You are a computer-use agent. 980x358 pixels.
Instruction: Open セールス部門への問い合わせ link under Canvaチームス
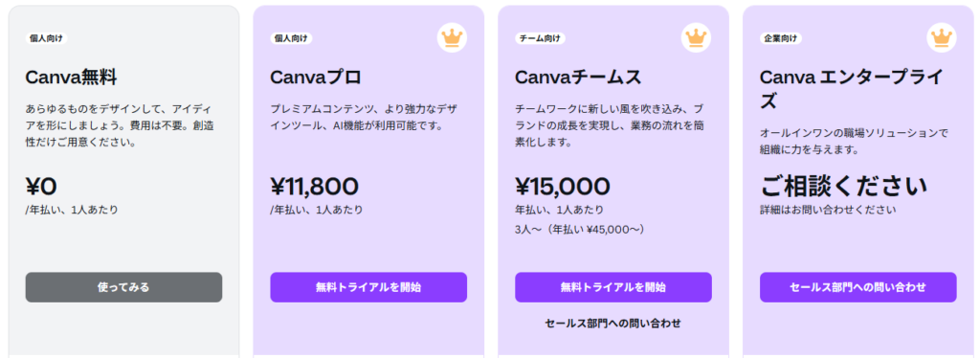tap(613, 323)
